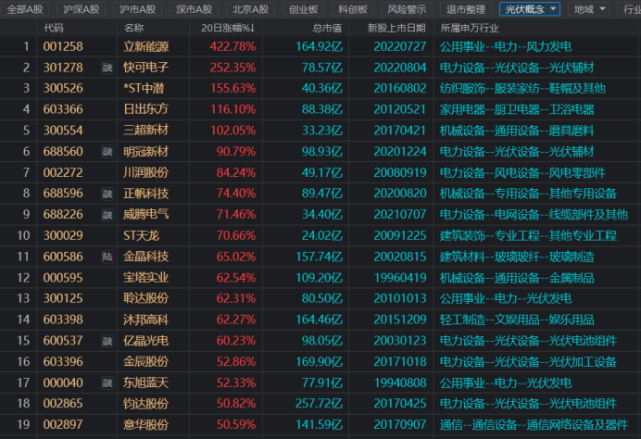Click the 融 badge beside 快可电子
Screen dimensions: 641x439
point(107,67)
